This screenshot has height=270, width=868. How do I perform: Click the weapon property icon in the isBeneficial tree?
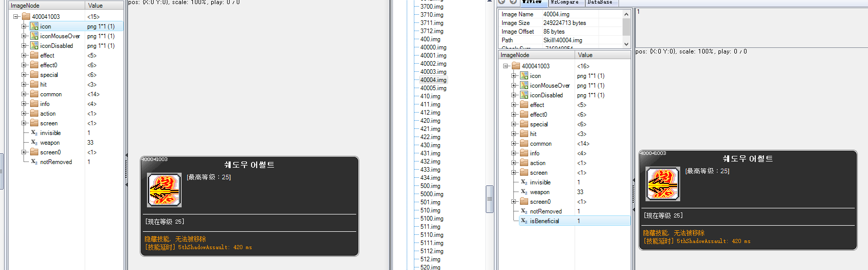[524, 192]
